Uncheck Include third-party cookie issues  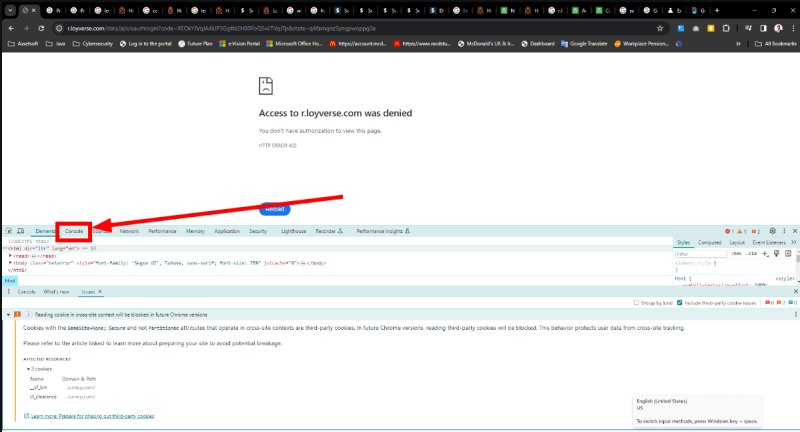[x=681, y=302]
